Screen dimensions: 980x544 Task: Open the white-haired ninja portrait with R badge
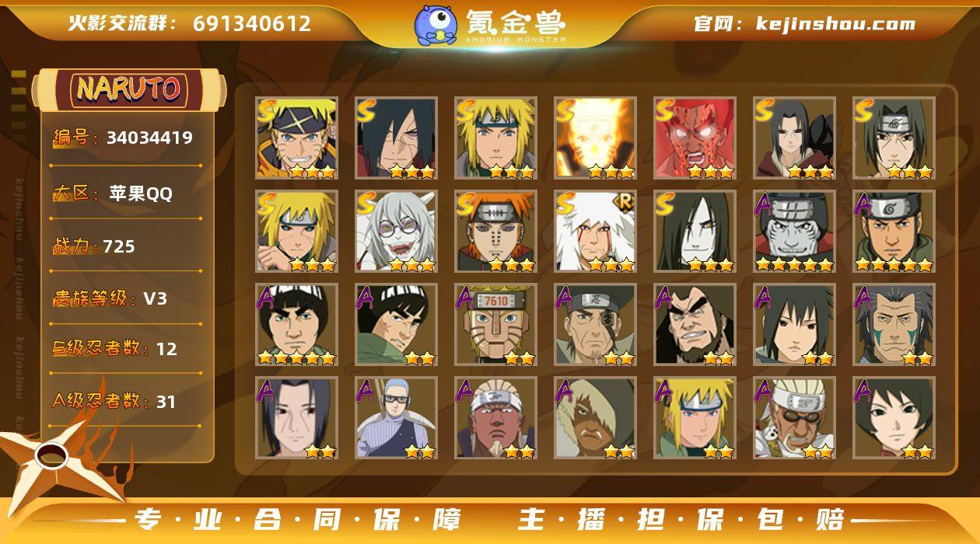click(x=595, y=232)
